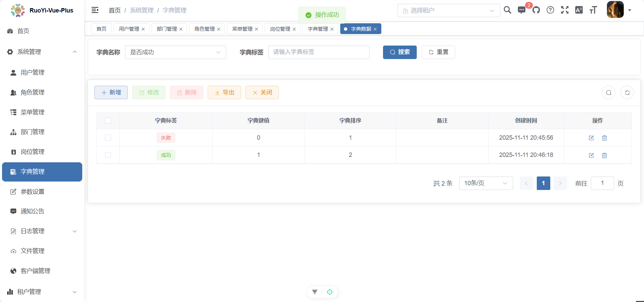Check the 失败 row checkbox
644x302 pixels.
pyautogui.click(x=108, y=138)
